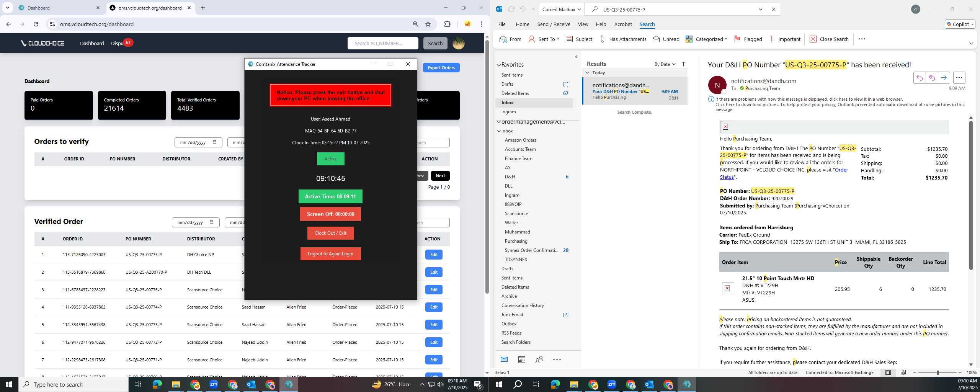Click Export Orders button
Image resolution: width=980 pixels, height=392 pixels.
pyautogui.click(x=441, y=68)
